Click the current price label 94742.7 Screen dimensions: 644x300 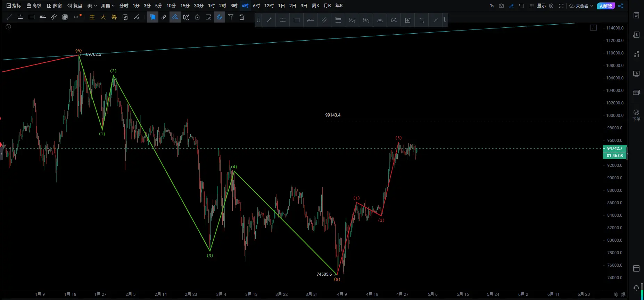(614, 148)
